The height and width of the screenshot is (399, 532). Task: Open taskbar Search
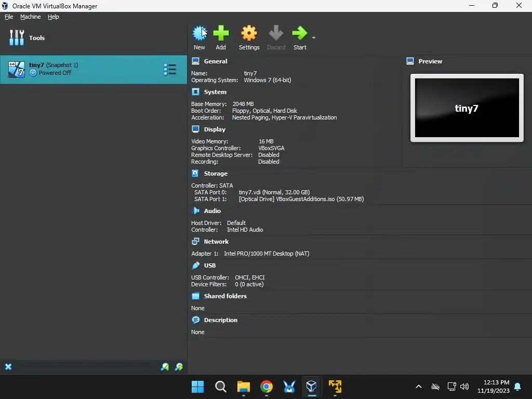[x=220, y=387]
